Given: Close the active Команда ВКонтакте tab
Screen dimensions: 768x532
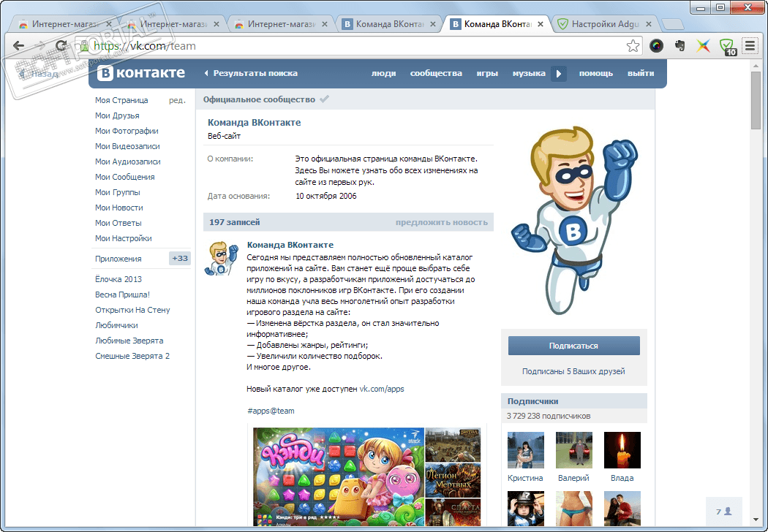Looking at the screenshot, I should (x=541, y=24).
